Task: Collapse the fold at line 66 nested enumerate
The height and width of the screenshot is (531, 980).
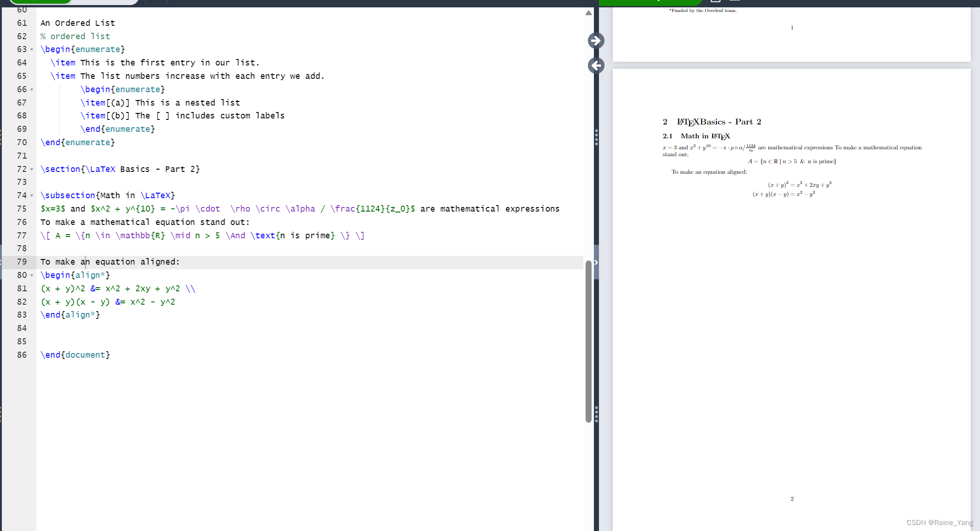Action: tap(32, 89)
